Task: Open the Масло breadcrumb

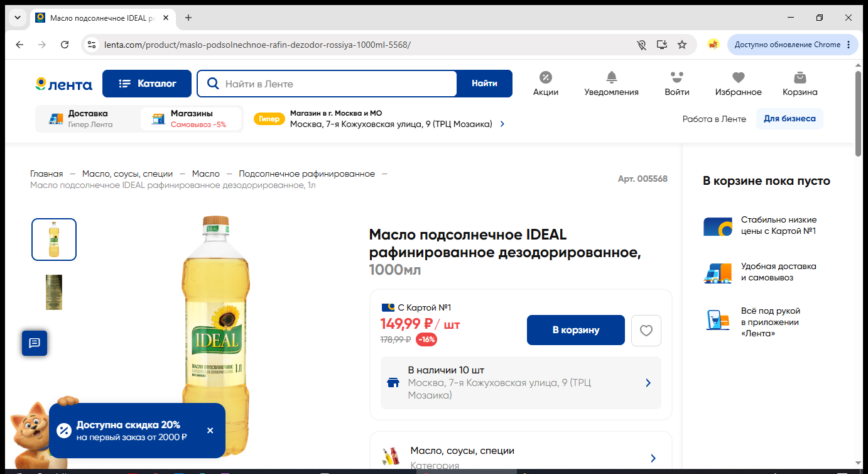Action: (x=206, y=174)
